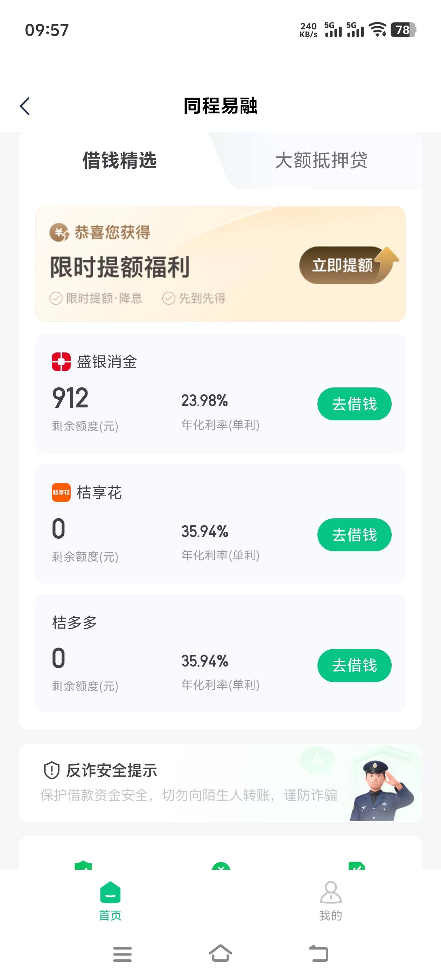Viewport: 441px width, 980px height.
Task: Tap the yuan coin icon near 恭喜您获得
Action: point(60,232)
